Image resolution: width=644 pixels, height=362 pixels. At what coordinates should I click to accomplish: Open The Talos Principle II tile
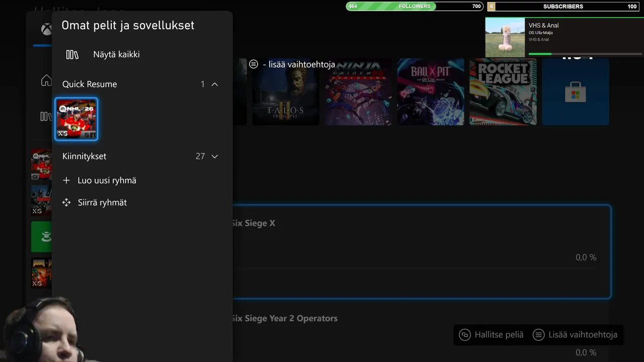click(x=285, y=92)
